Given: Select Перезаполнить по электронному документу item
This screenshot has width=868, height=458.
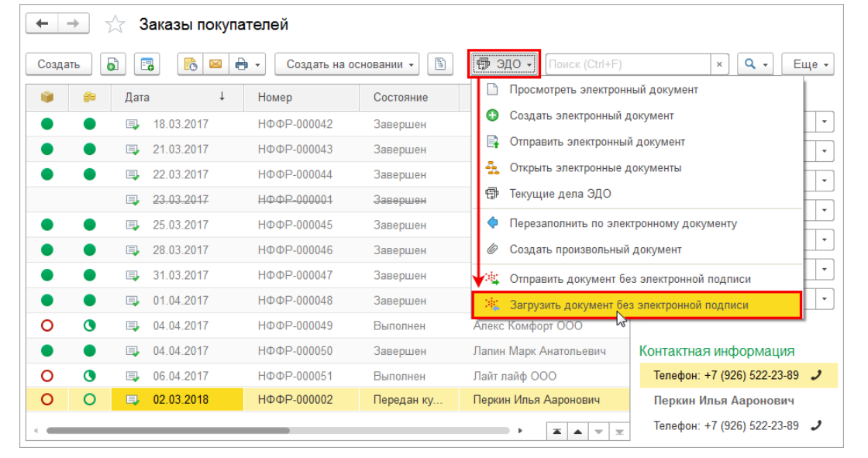Looking at the screenshot, I should [637, 223].
